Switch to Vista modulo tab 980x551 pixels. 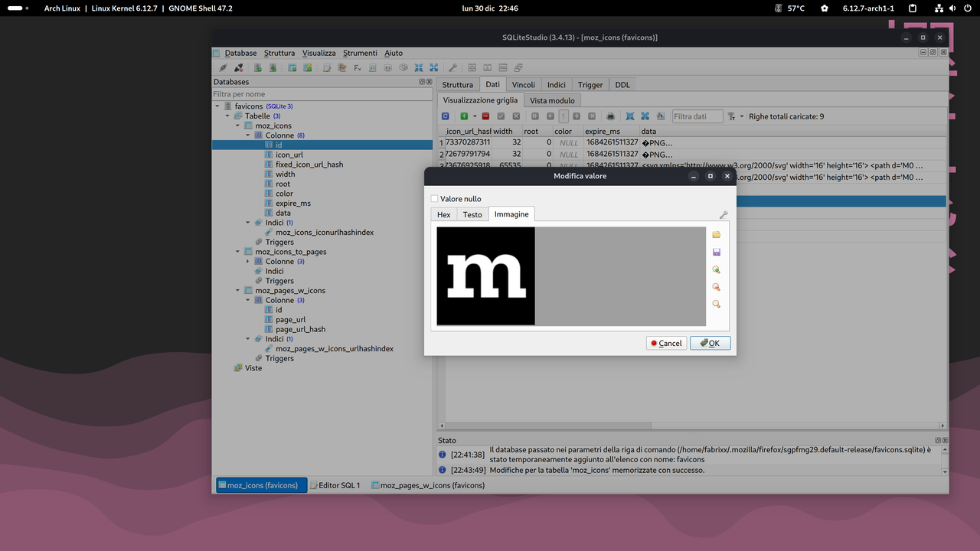[552, 100]
